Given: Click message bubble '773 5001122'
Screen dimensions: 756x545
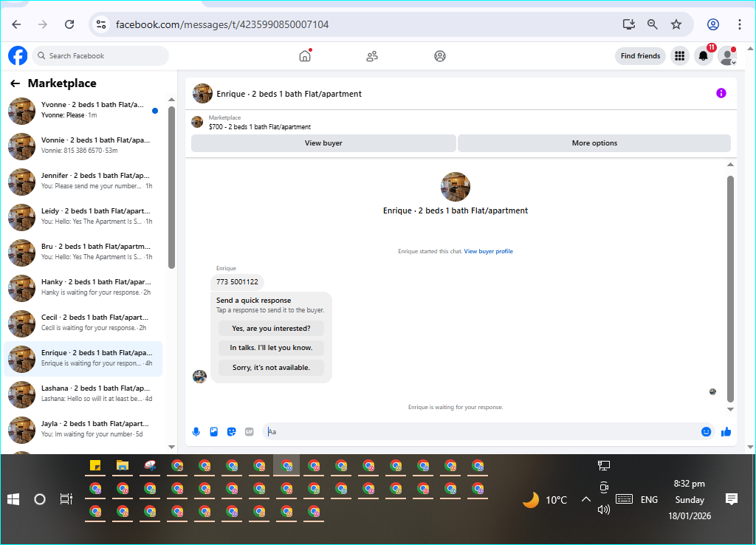Looking at the screenshot, I should point(237,282).
